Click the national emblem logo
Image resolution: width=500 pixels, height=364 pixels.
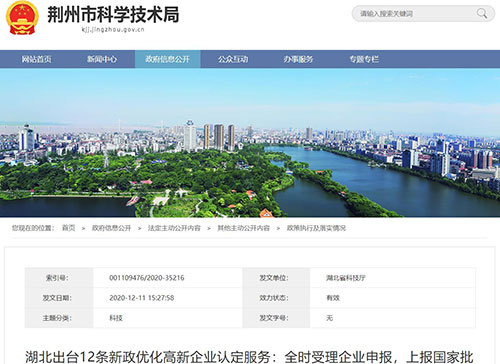coord(22,18)
